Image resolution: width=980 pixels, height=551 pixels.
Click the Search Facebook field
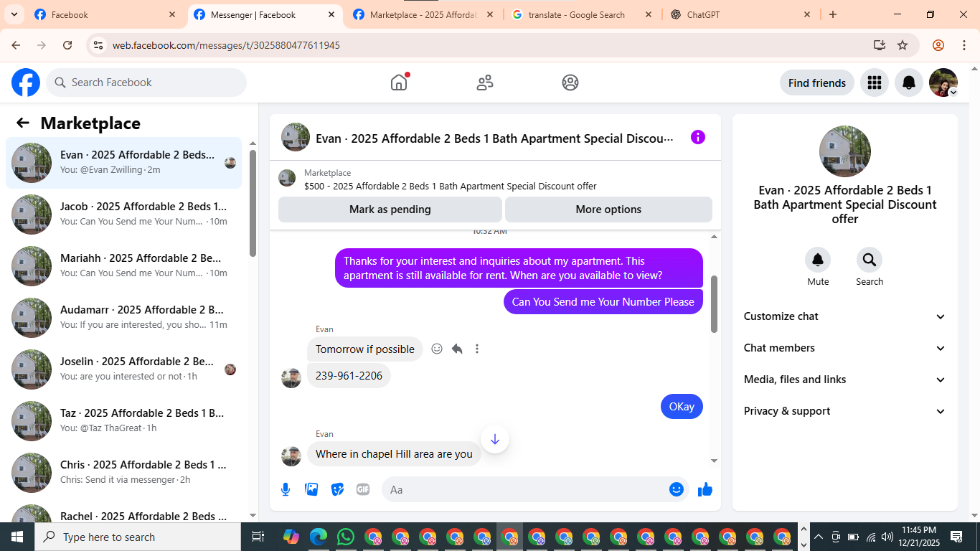pyautogui.click(x=146, y=83)
